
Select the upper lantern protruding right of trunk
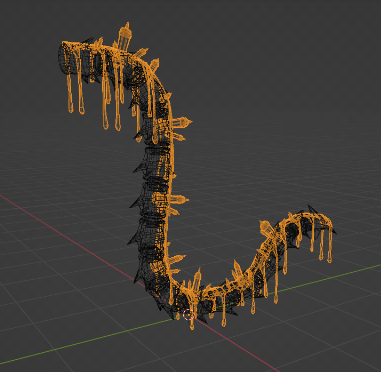tap(181, 123)
